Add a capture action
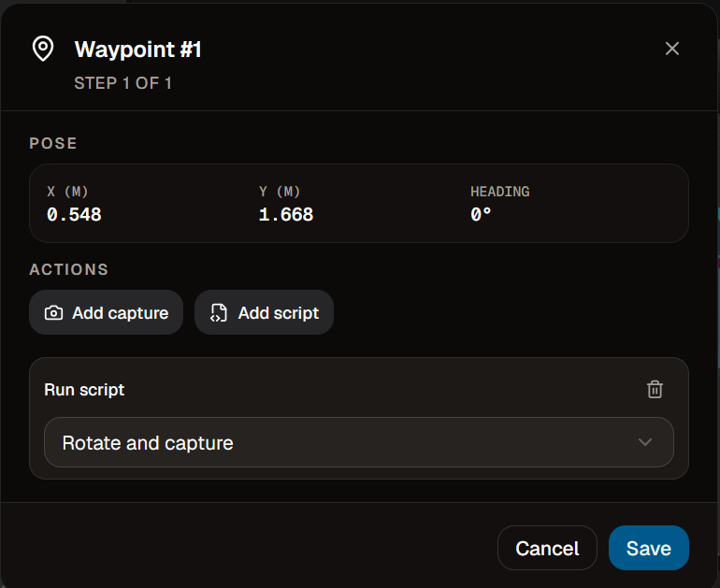 coord(106,312)
